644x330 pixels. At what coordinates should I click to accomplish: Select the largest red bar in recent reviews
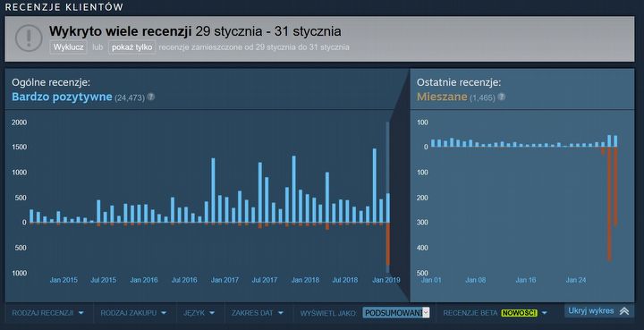coord(609,204)
